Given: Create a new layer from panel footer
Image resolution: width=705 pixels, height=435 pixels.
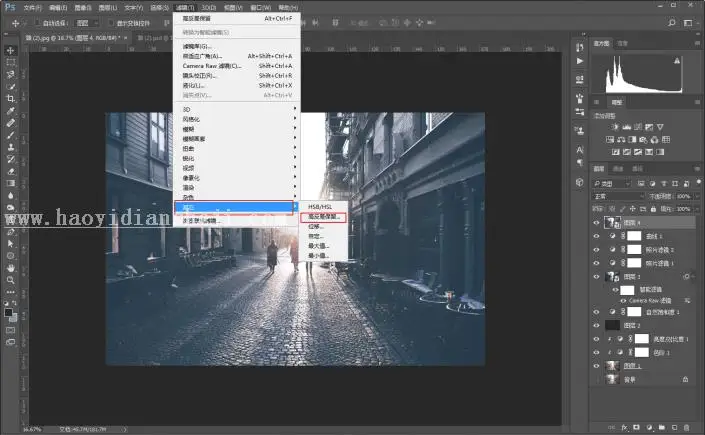Looking at the screenshot, I should [674, 427].
